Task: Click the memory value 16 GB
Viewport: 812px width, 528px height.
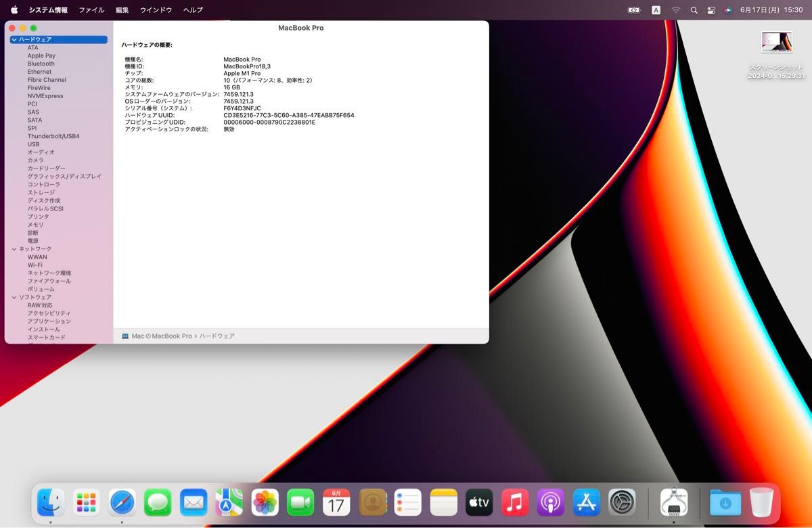Action: (x=232, y=87)
